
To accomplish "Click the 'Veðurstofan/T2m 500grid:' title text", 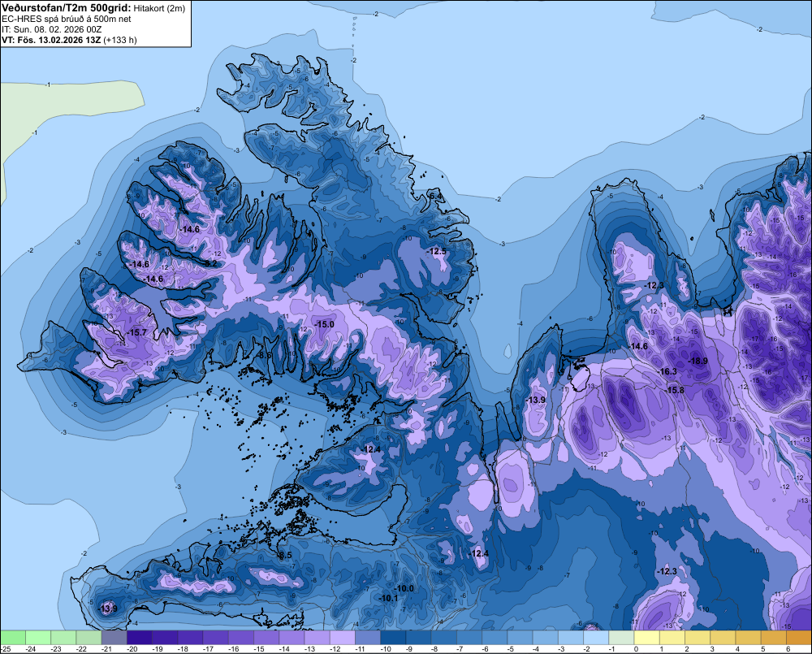I will pos(67,7).
